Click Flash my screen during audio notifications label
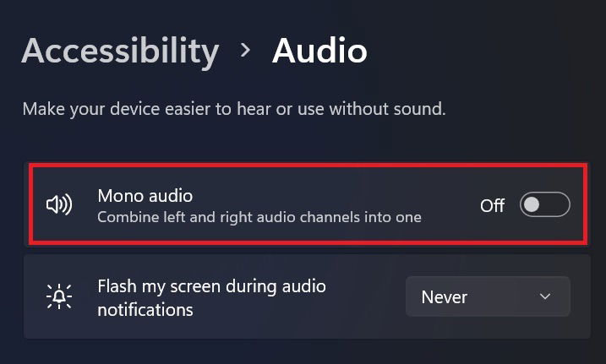606x364 pixels. tap(211, 297)
